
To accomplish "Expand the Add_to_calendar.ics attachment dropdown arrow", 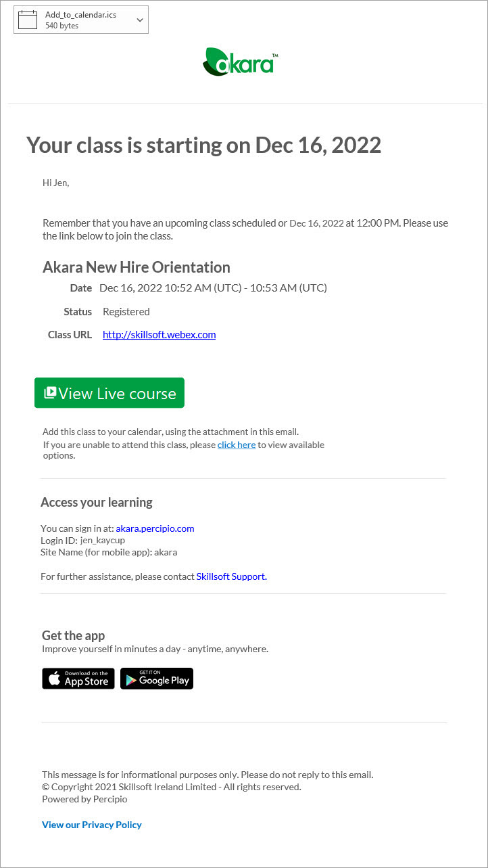I will tap(140, 20).
